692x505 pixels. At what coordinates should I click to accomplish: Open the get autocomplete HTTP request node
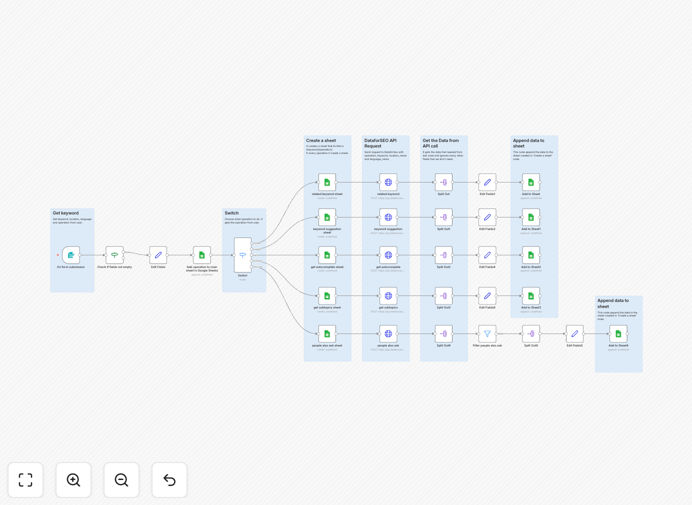tap(388, 255)
